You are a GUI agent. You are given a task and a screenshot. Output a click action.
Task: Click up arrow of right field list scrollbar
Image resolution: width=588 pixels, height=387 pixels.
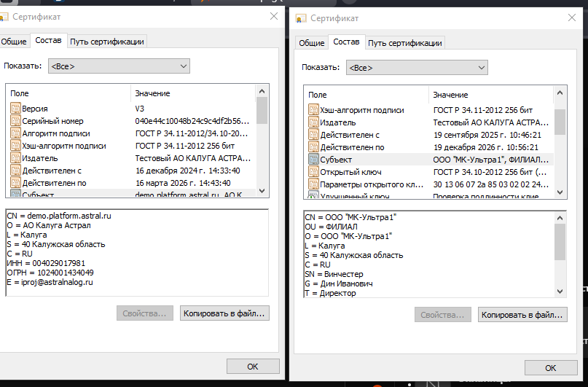coord(560,93)
